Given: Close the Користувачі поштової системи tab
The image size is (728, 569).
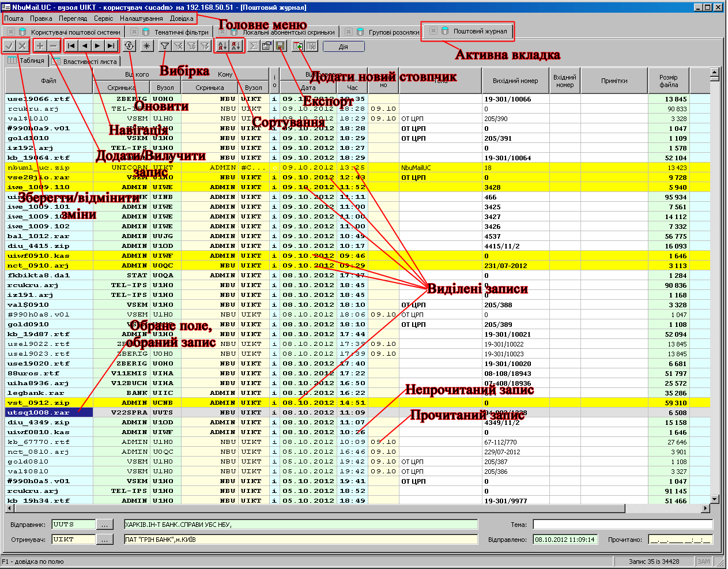Looking at the screenshot, I should (11, 32).
